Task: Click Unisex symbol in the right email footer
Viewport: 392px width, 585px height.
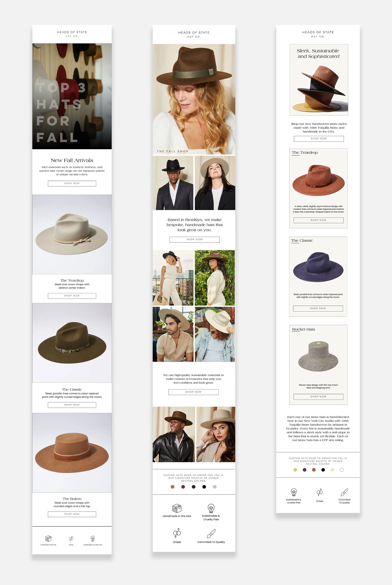Action: coord(319,492)
